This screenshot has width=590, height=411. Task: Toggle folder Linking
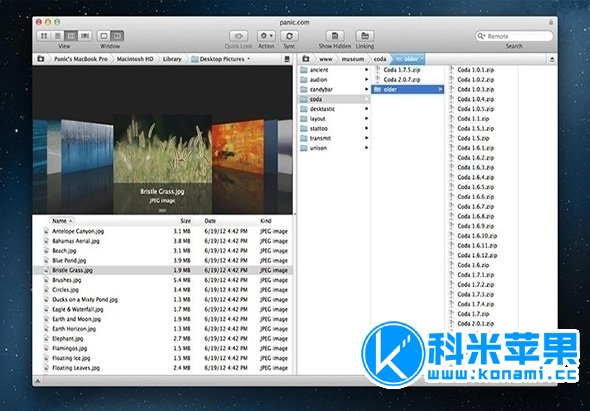click(365, 36)
